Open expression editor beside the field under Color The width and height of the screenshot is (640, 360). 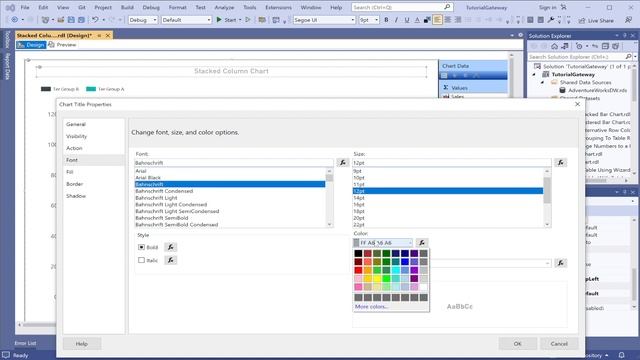[x=560, y=263]
